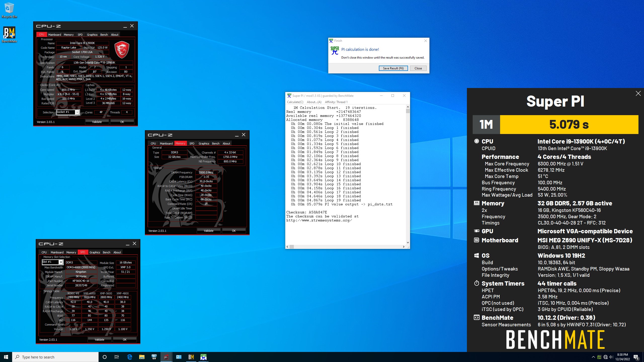Click the taskbar clock showing 8:38 PM
Viewport: 644px width, 362px height.
click(x=623, y=357)
